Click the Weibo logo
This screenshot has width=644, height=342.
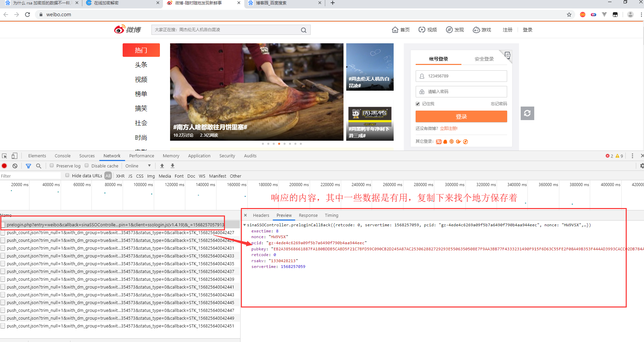tap(127, 29)
